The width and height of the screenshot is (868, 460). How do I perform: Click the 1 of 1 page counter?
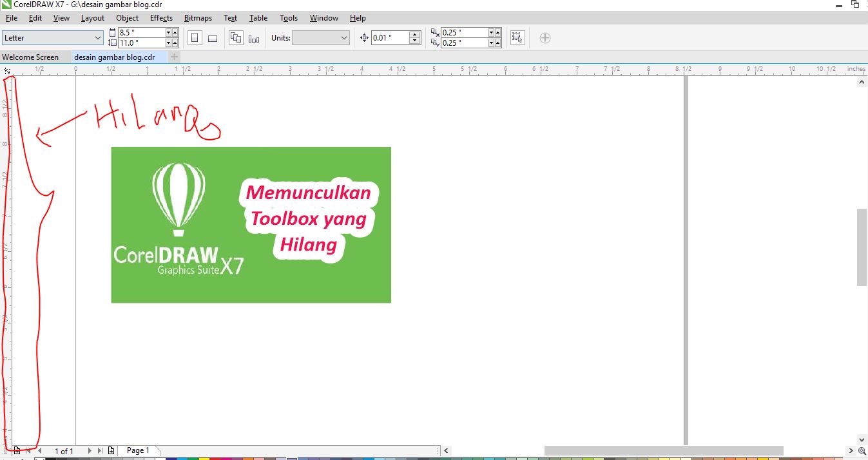point(64,451)
